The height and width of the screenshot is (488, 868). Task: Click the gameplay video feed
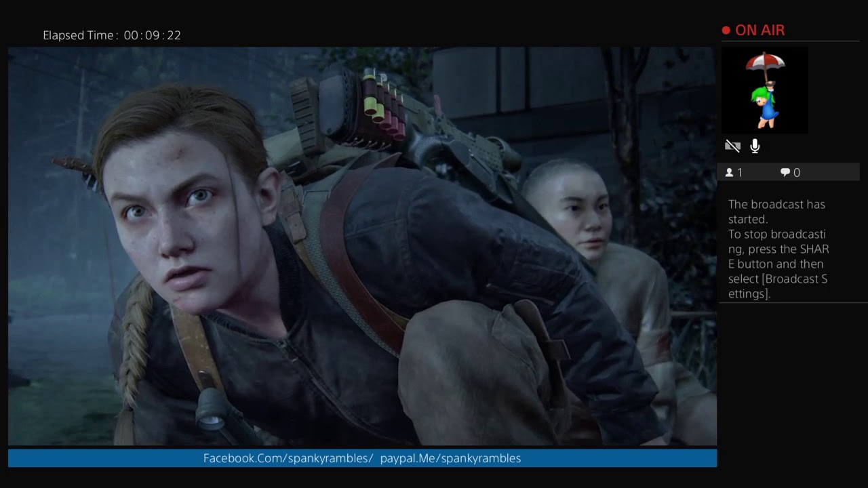point(362,246)
